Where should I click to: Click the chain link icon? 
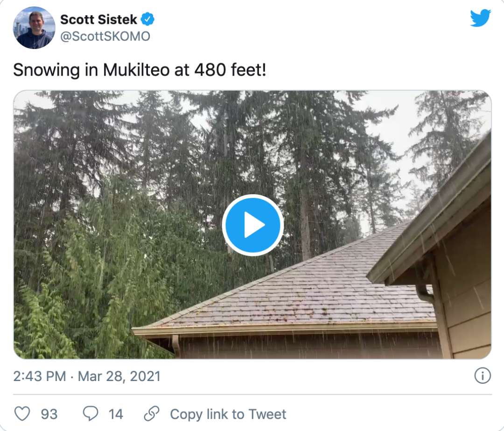pyautogui.click(x=152, y=414)
